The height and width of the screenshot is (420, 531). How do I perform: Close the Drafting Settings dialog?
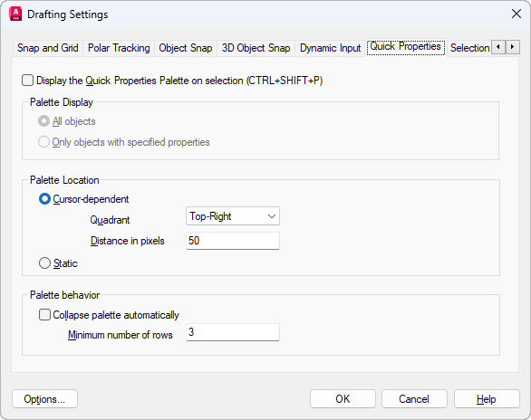point(517,14)
